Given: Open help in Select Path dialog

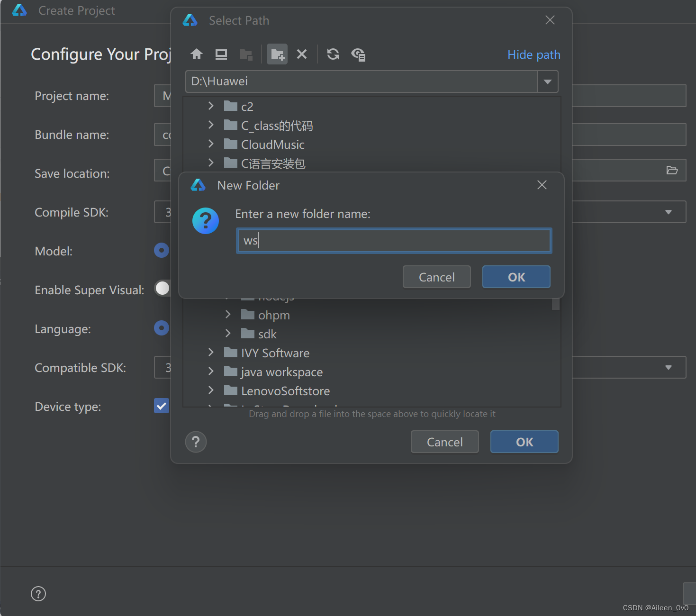Looking at the screenshot, I should [196, 442].
